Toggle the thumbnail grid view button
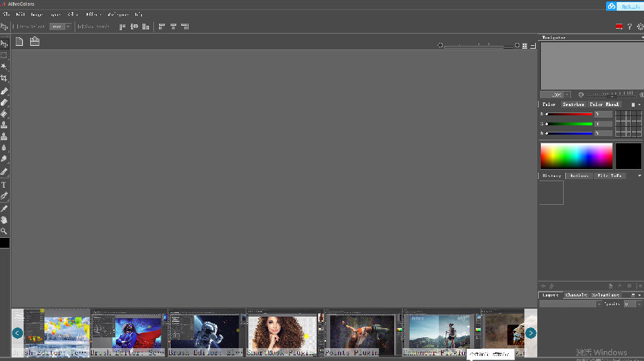The height and width of the screenshot is (361, 644). coord(524,46)
